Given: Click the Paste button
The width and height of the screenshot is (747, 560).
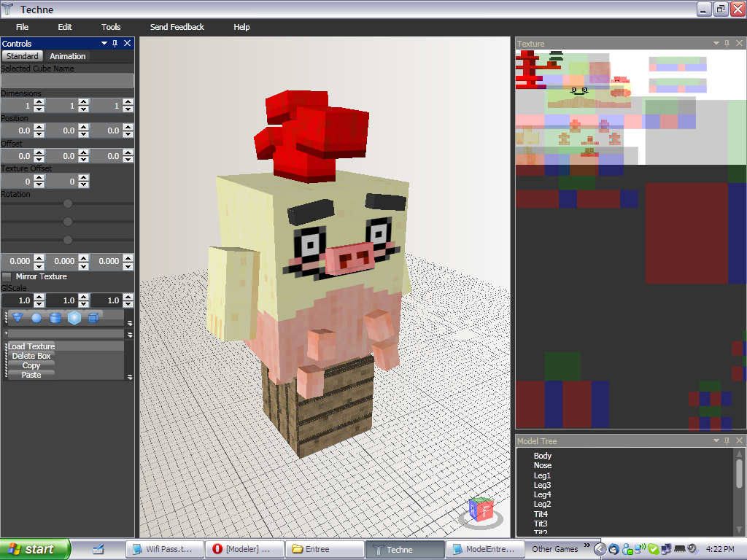Looking at the screenshot, I should click(31, 375).
